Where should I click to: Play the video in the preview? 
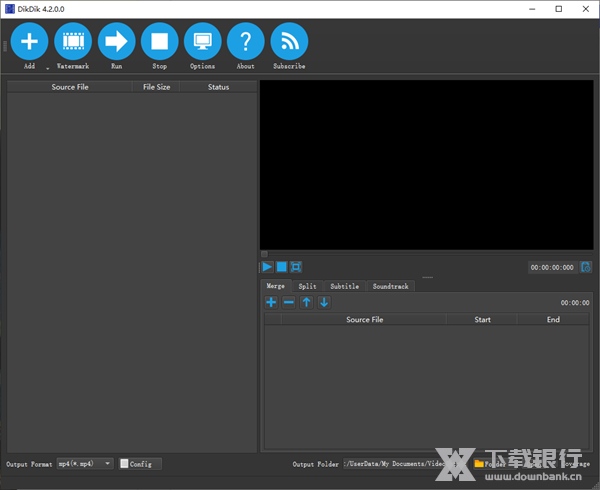coord(267,267)
